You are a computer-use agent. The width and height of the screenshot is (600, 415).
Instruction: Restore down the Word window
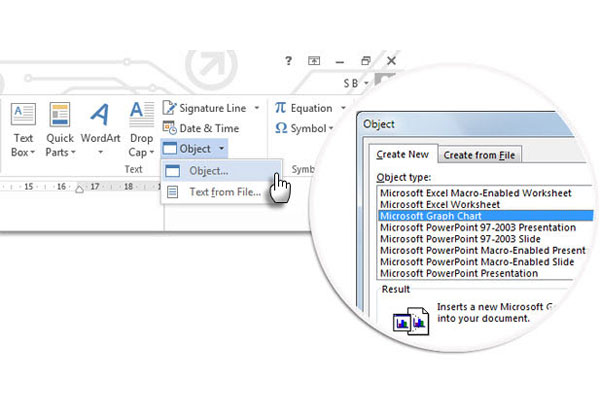[x=366, y=60]
